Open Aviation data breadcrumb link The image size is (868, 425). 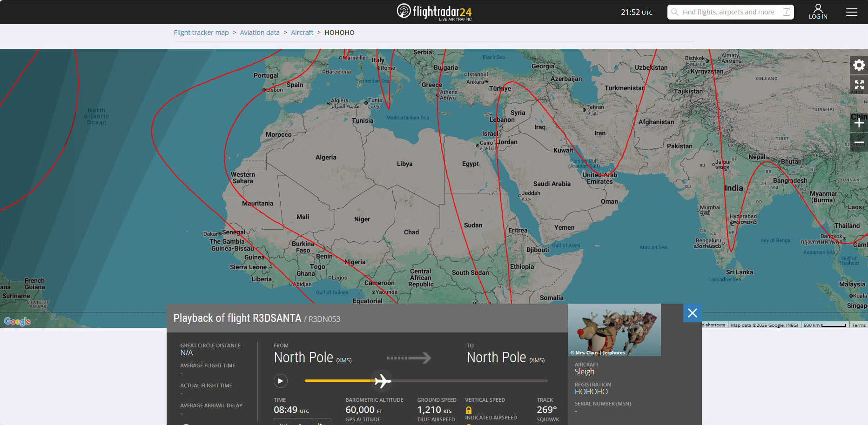pos(260,33)
